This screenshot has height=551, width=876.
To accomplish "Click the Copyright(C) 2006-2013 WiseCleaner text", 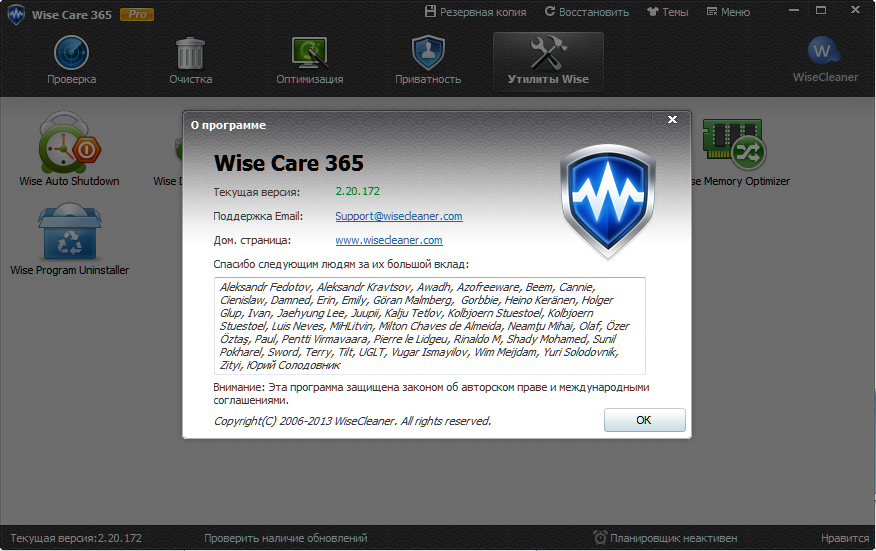I will (353, 421).
